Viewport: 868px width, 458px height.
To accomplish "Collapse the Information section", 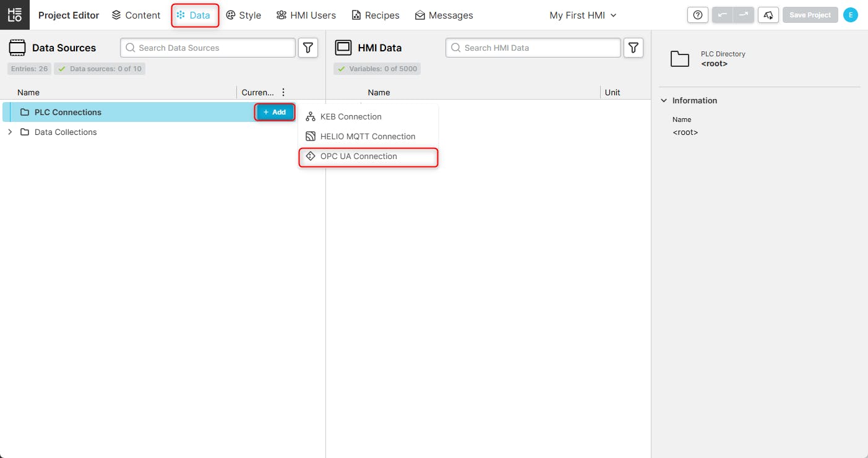I will coord(664,100).
